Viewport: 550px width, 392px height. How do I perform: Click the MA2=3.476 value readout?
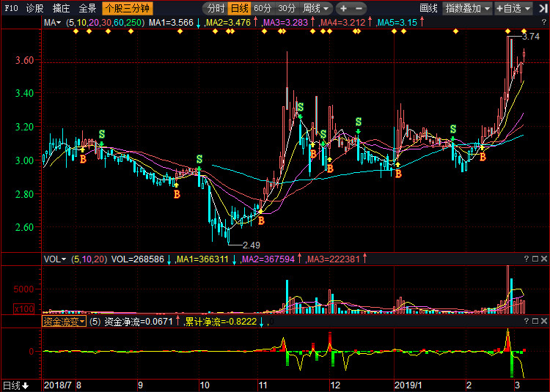(x=228, y=23)
